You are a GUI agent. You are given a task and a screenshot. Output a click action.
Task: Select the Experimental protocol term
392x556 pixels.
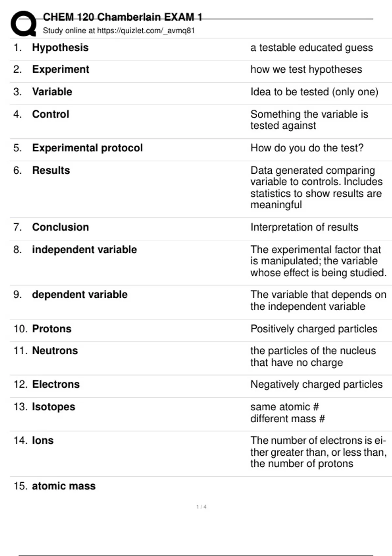tap(87, 148)
